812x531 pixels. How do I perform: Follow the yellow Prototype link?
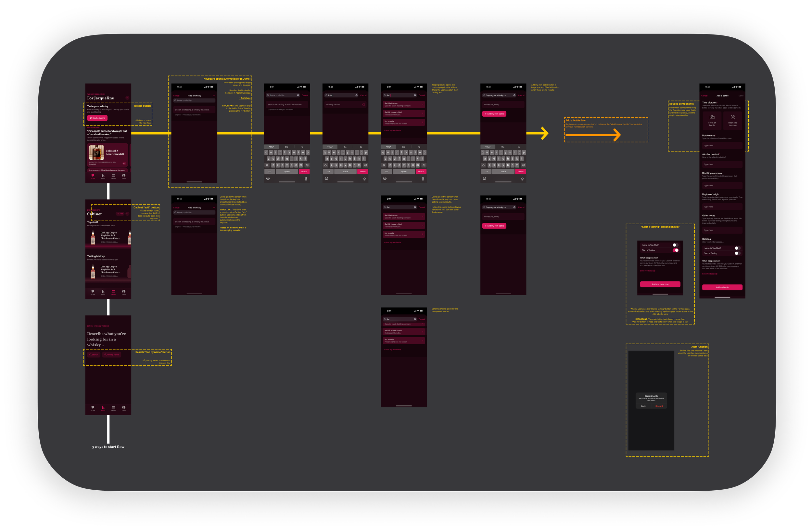pyautogui.click(x=245, y=98)
